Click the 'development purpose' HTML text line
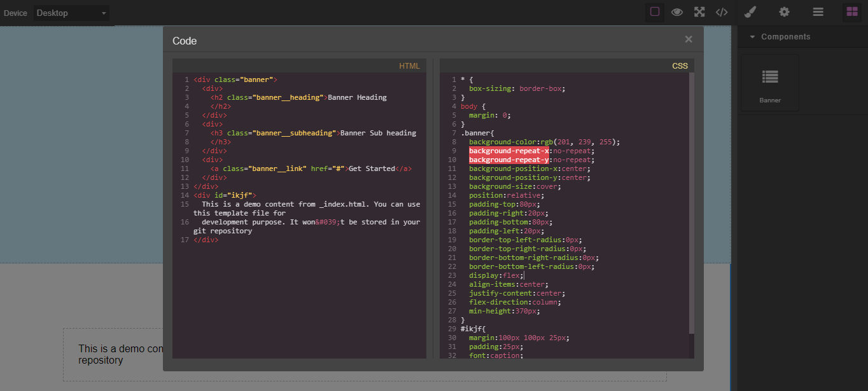Viewport: 868px width, 391px height. (307, 226)
